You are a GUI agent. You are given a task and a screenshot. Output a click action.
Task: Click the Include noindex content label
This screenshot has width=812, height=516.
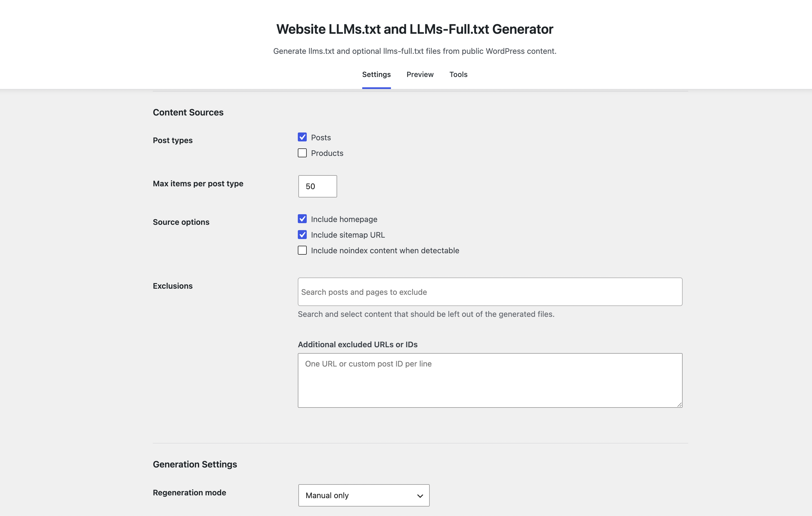click(x=385, y=250)
